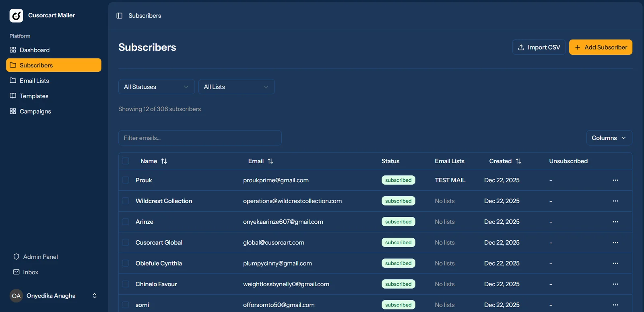This screenshot has height=312, width=644.
Task: Click the email proukprime@gmail.com
Action: tap(276, 180)
